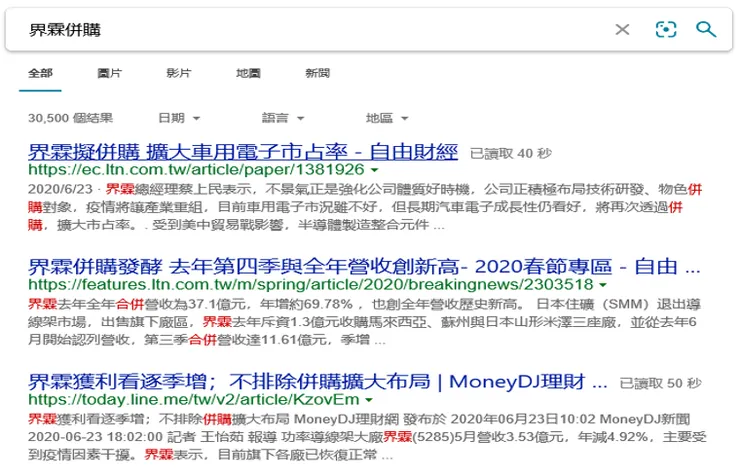
Task: Click the features.ltn.com.tw URL
Action: 311,284
